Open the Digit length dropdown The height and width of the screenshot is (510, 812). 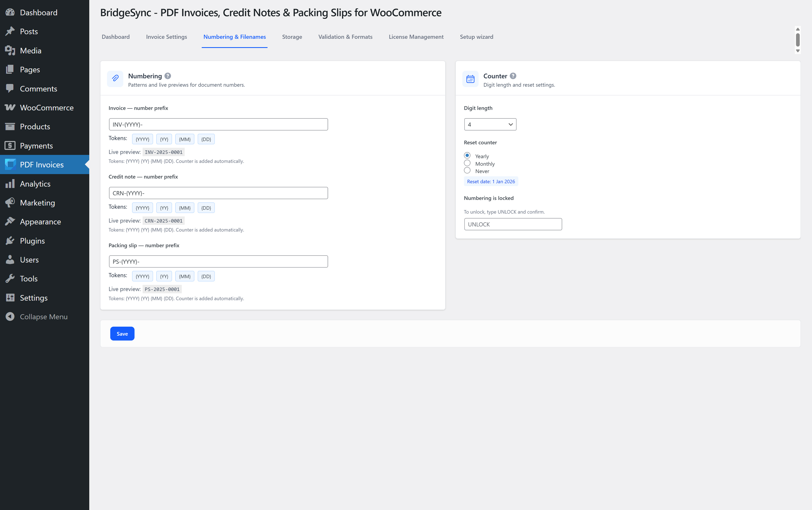(490, 125)
